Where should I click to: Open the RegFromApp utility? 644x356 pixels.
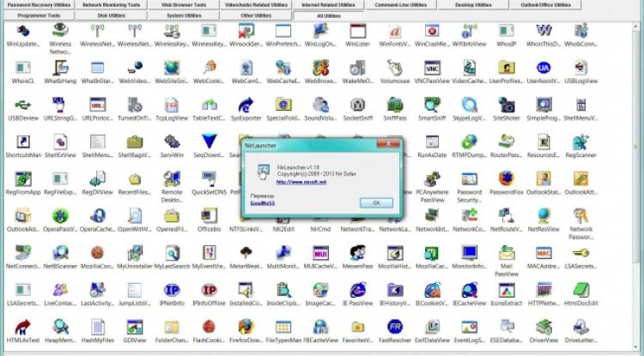23,179
